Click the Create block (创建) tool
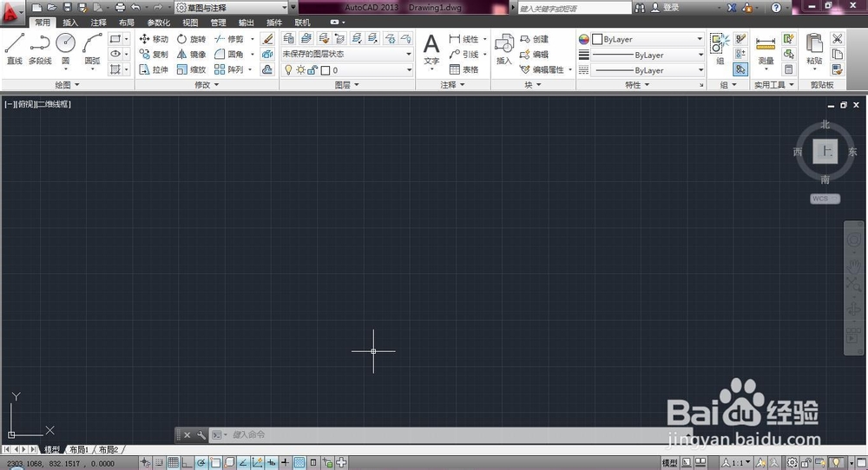 click(534, 39)
